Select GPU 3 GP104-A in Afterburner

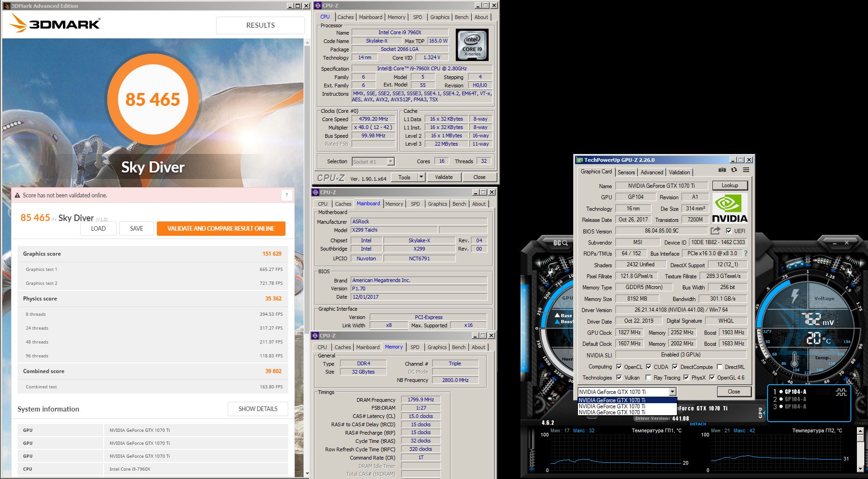pos(790,407)
